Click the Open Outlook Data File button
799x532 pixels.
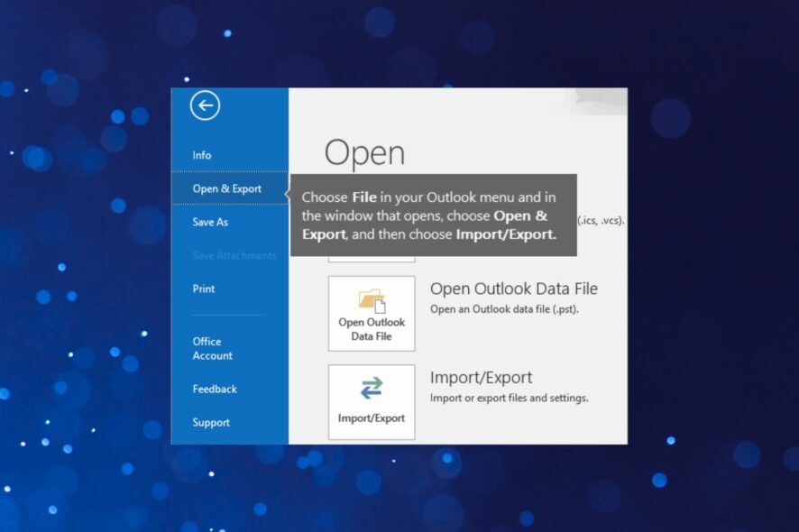372,314
